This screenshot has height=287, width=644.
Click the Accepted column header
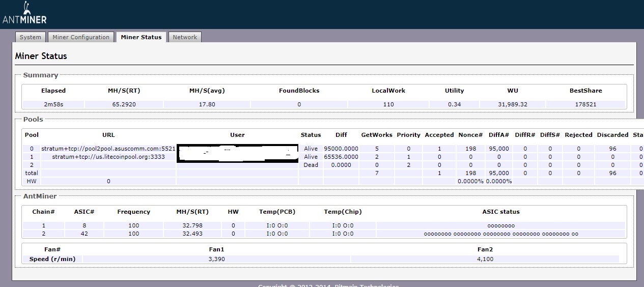coord(439,135)
